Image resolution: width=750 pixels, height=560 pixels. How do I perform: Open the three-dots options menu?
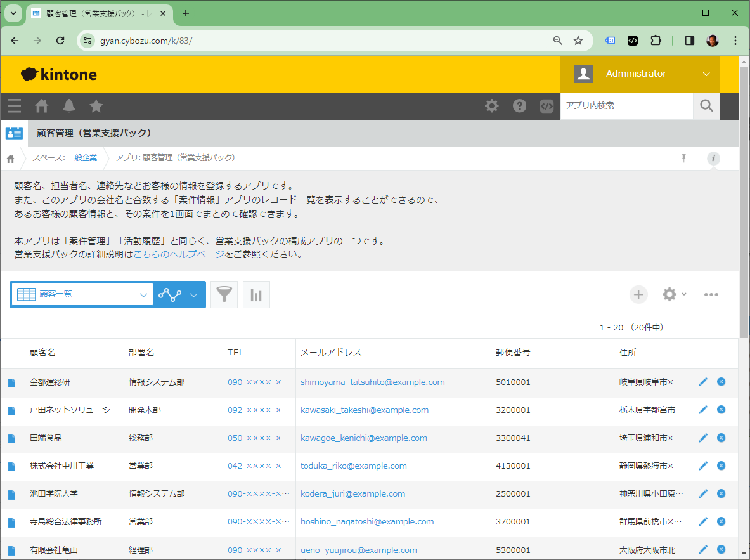point(711,294)
